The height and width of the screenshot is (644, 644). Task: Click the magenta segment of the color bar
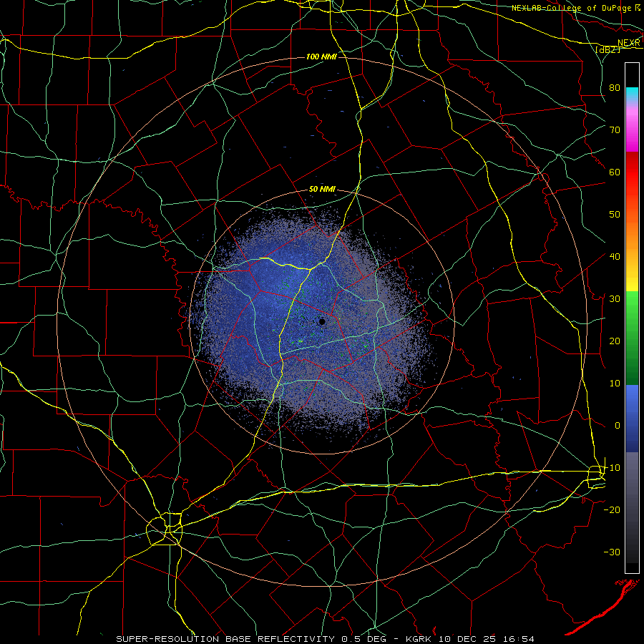[x=632, y=131]
